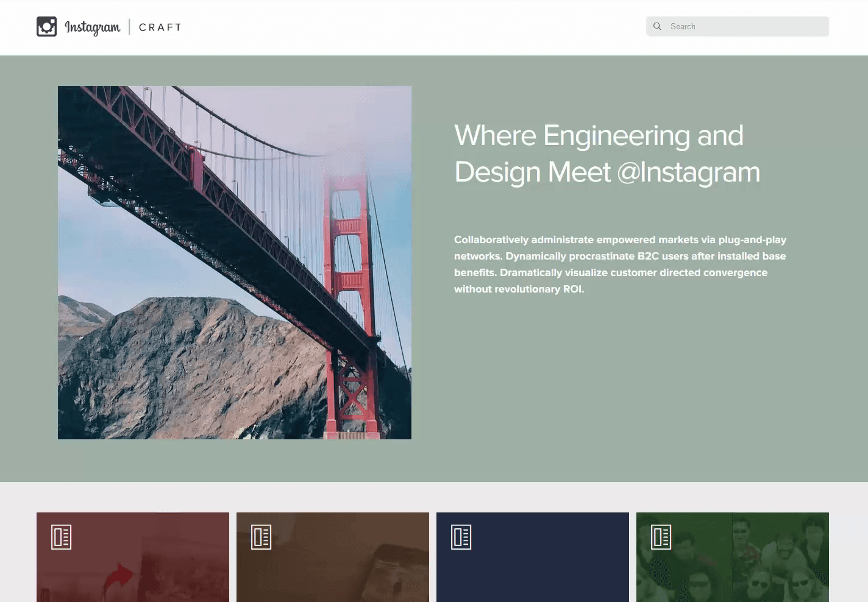Click the 'Collaboratively administrate' description paragraph
The height and width of the screenshot is (602, 868).
(620, 264)
